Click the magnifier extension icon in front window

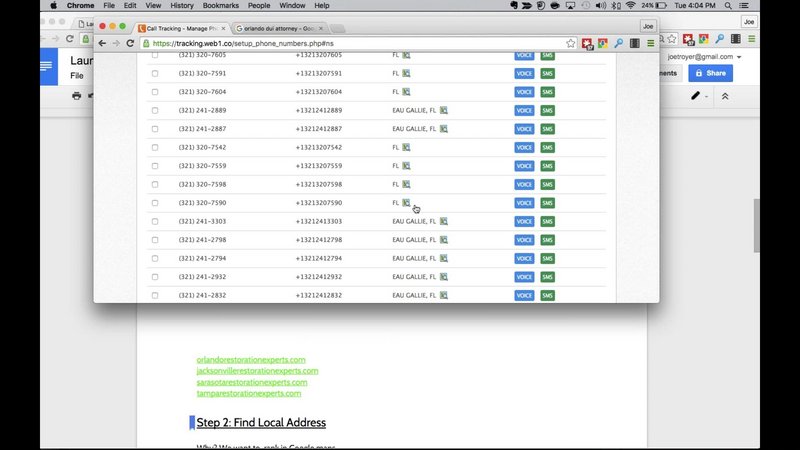(x=619, y=43)
